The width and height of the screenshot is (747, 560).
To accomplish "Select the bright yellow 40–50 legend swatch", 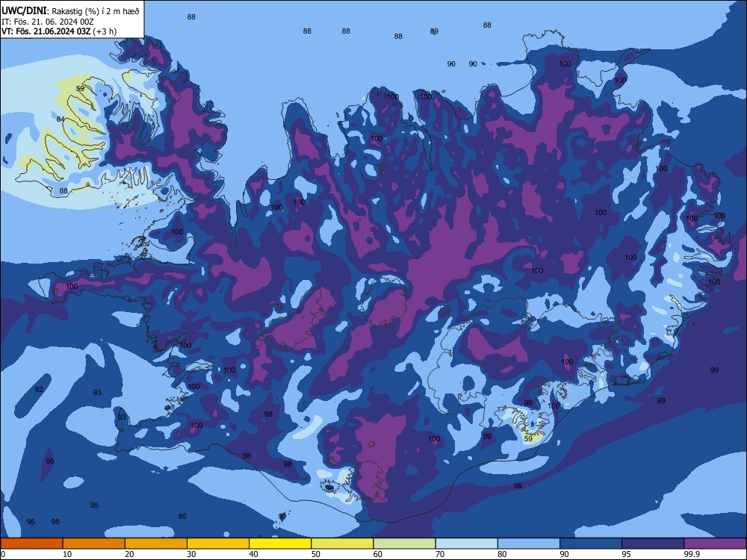I will (280, 544).
